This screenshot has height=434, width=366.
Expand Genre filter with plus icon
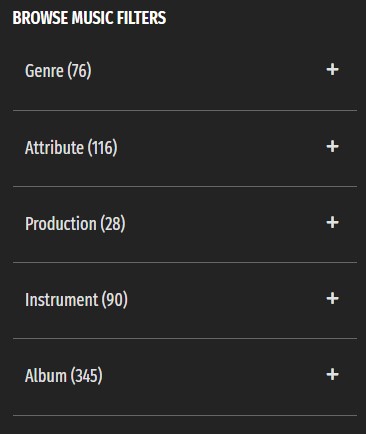pos(332,70)
